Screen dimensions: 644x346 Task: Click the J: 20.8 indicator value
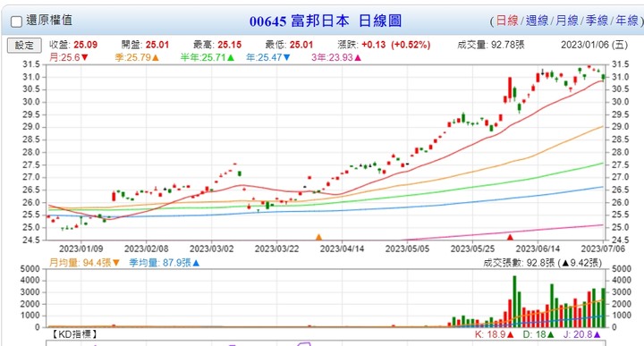(581, 334)
